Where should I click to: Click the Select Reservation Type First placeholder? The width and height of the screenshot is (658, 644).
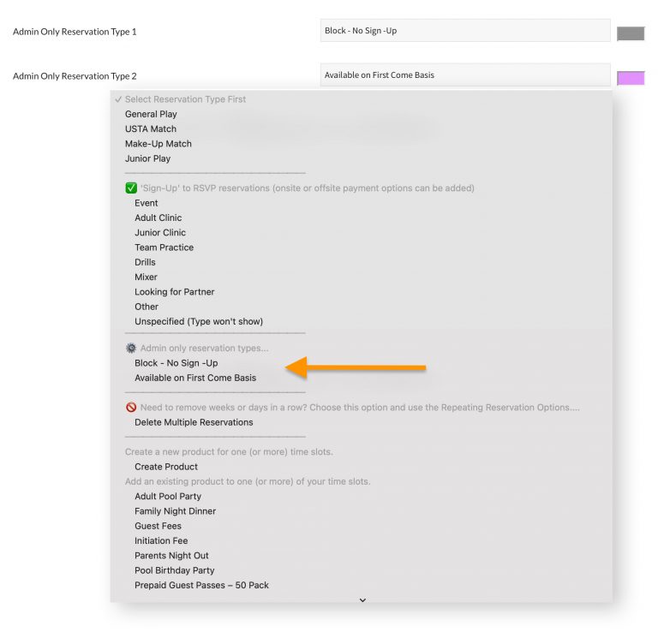point(185,99)
